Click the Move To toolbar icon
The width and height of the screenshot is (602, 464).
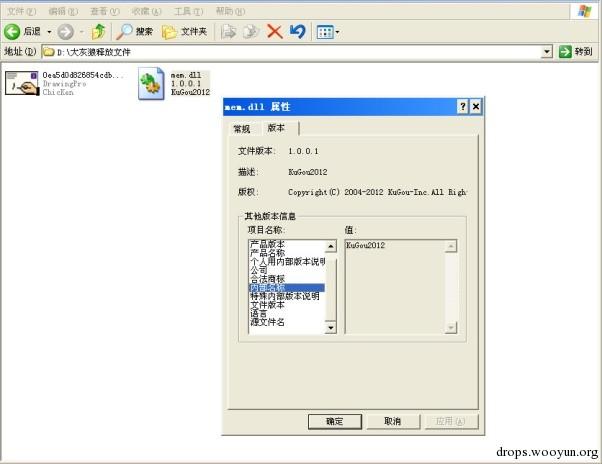point(228,32)
